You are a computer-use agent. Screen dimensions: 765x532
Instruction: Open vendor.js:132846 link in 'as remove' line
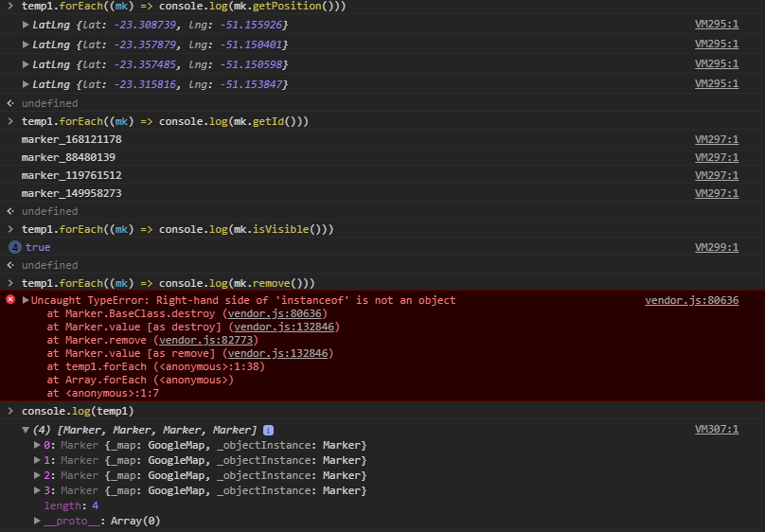pyautogui.click(x=277, y=353)
